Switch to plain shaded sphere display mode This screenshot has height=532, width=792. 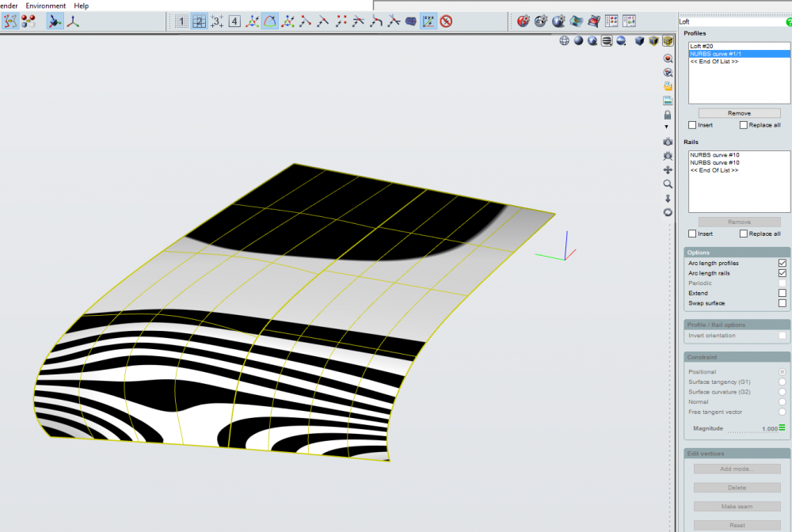(x=578, y=41)
